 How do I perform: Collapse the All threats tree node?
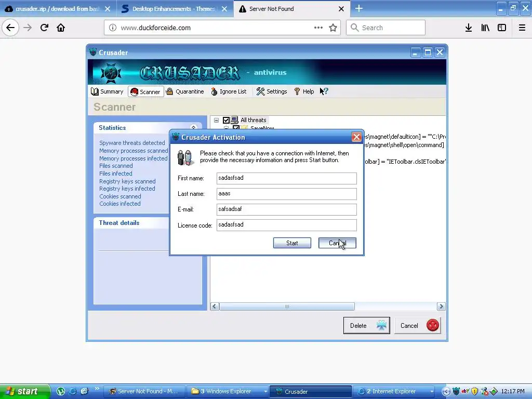(x=217, y=120)
